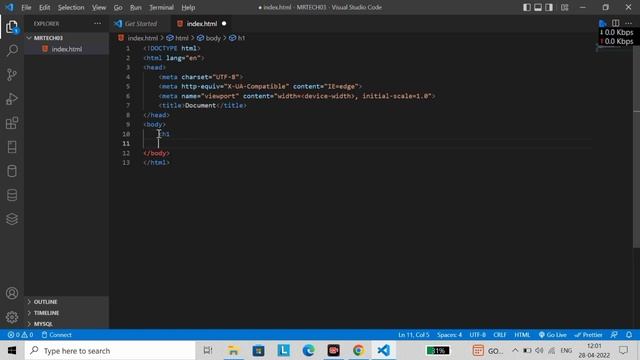Viewport: 640px width, 360px height.
Task: Open the Run menu
Action: click(136, 7)
